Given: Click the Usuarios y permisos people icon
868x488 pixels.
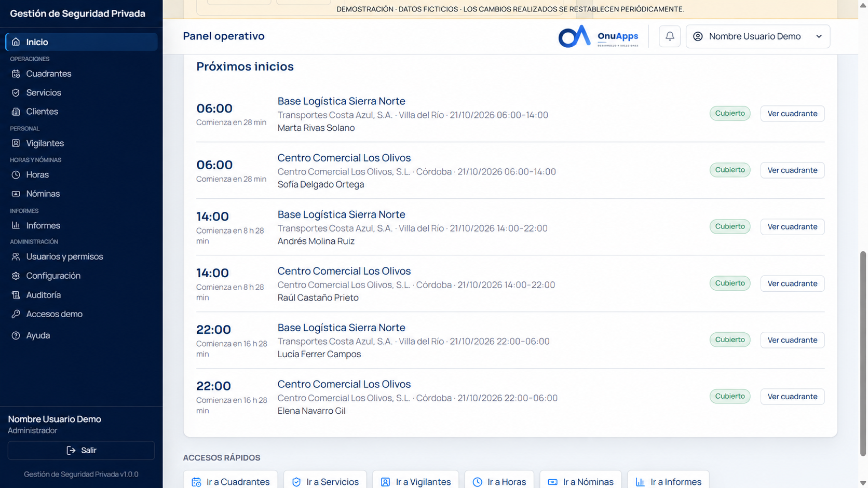Looking at the screenshot, I should [16, 256].
